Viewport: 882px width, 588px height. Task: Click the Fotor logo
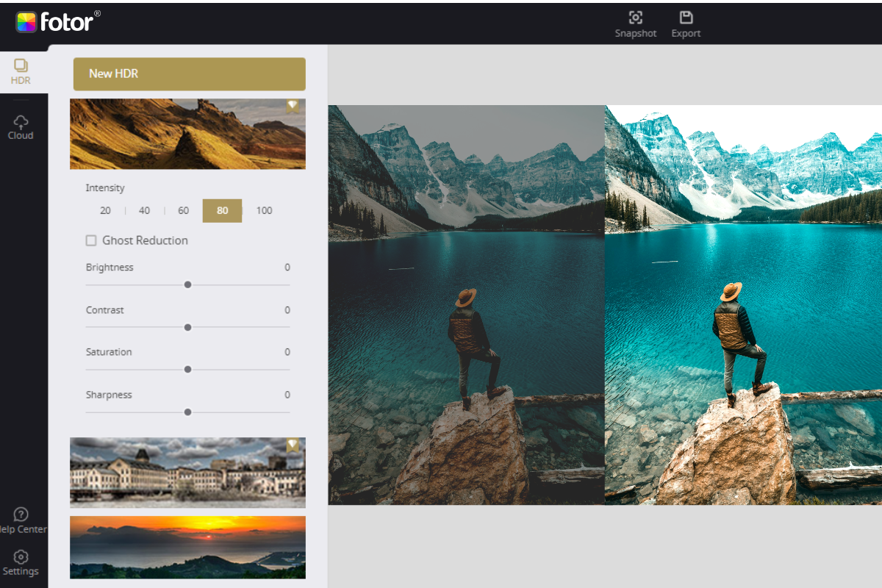(x=59, y=21)
